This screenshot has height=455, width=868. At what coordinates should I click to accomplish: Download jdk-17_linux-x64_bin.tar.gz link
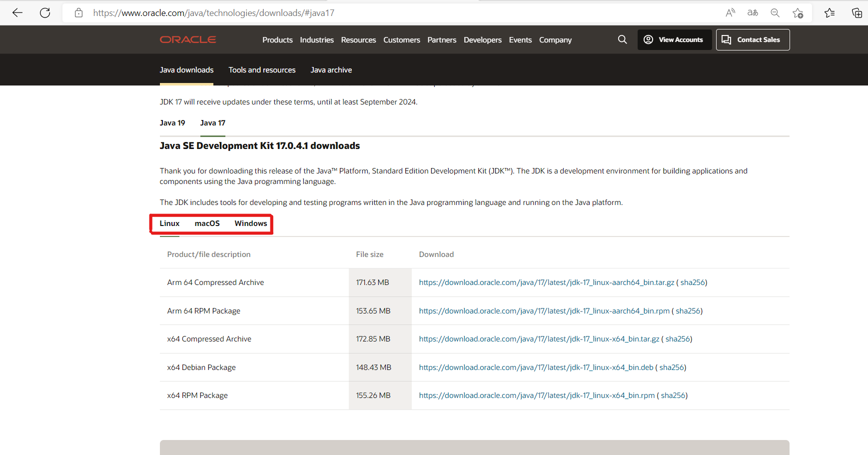coord(539,339)
